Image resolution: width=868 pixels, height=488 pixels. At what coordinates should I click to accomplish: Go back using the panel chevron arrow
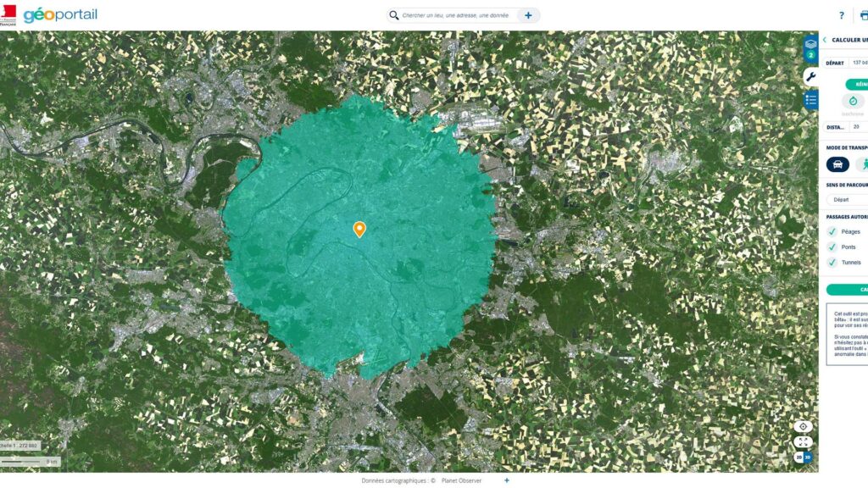tap(824, 40)
